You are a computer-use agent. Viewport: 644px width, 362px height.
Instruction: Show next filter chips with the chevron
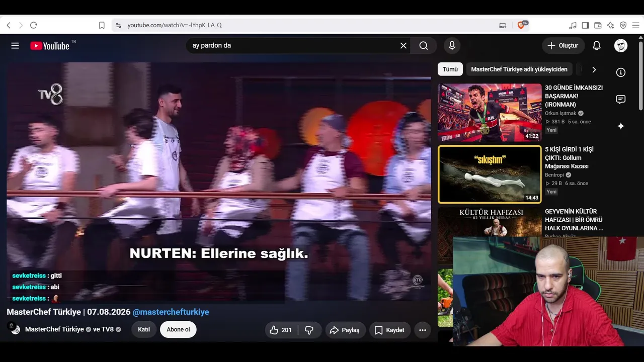(594, 69)
